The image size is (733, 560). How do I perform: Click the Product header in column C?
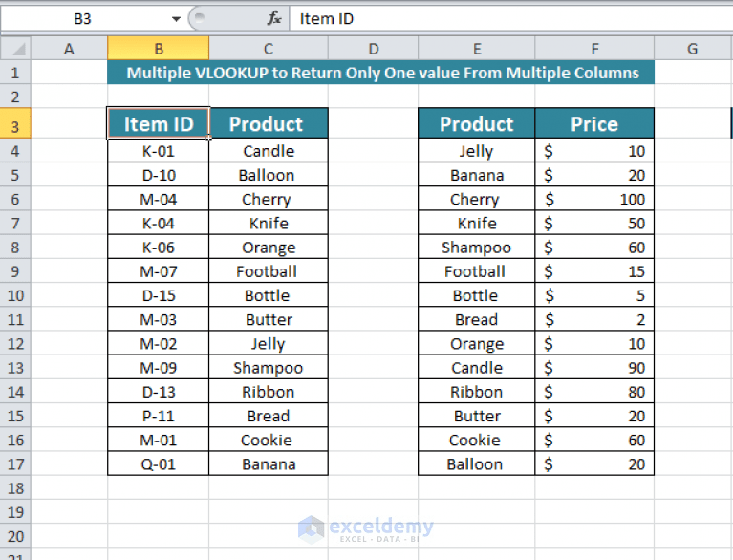(269, 123)
